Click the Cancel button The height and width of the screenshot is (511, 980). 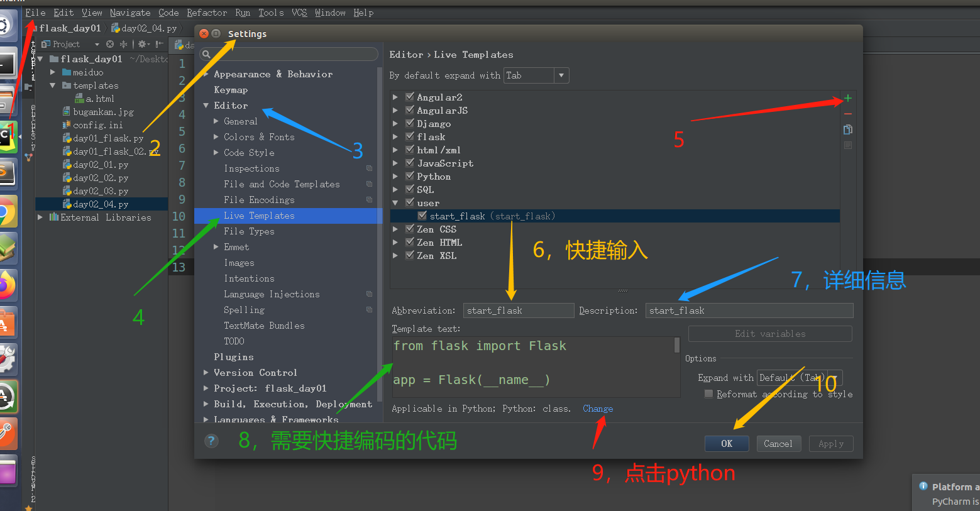(x=778, y=443)
